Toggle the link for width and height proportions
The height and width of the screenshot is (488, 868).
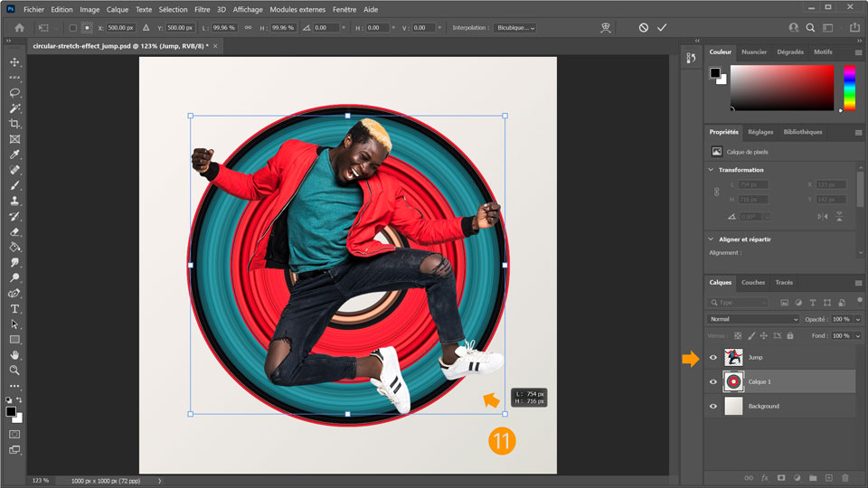(246, 28)
